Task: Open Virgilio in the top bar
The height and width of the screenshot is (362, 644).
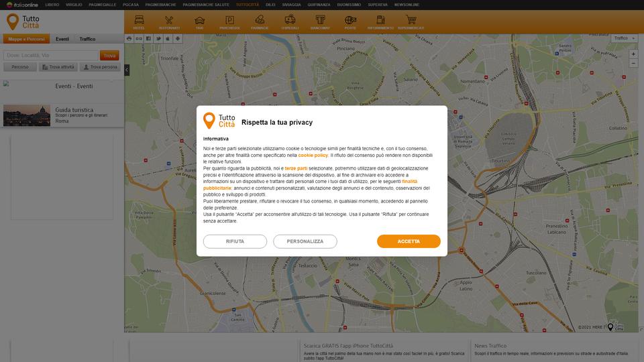Action: click(x=74, y=5)
